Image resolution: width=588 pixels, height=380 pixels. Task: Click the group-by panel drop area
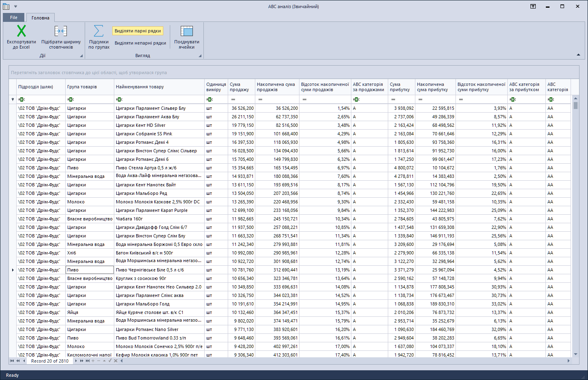[294, 73]
